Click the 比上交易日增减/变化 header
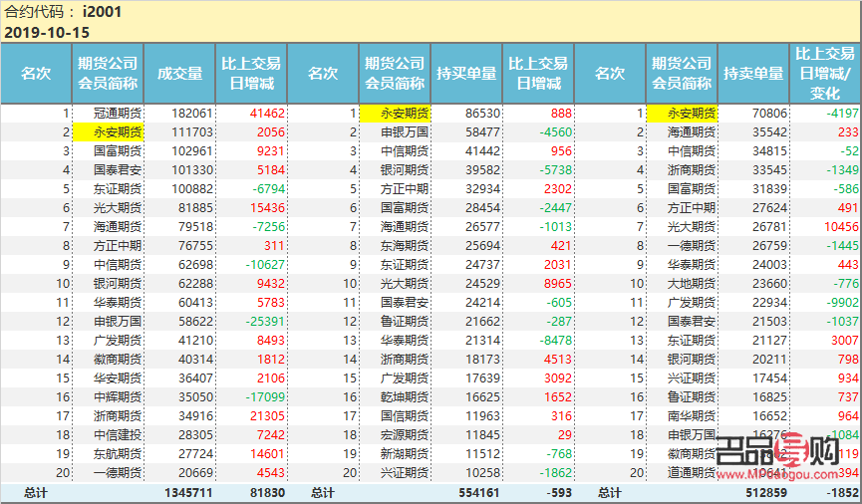 (824, 74)
